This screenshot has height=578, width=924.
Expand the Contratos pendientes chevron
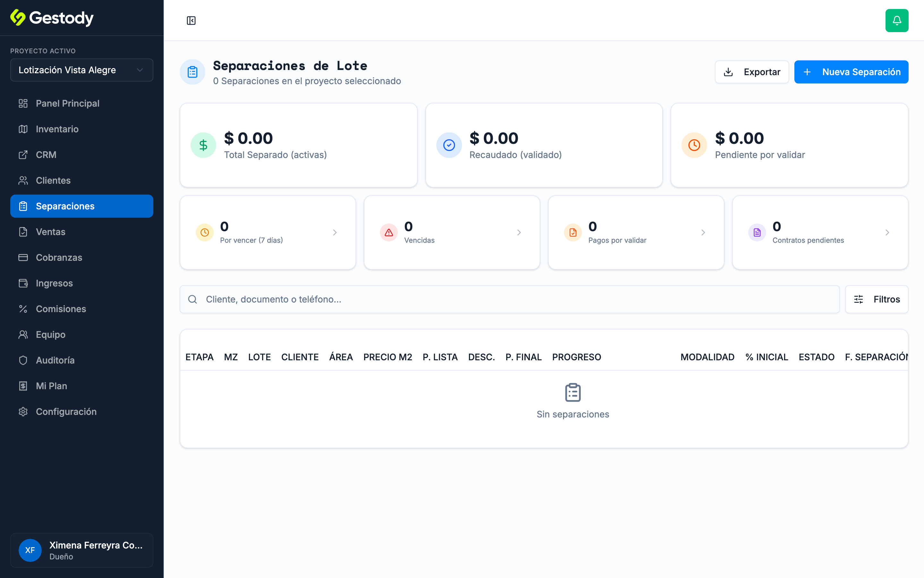(887, 232)
